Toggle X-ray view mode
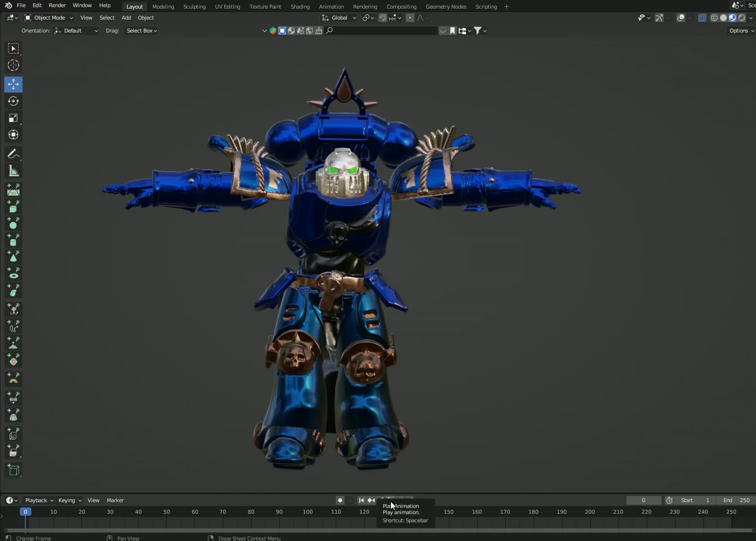756x541 pixels. tap(702, 18)
